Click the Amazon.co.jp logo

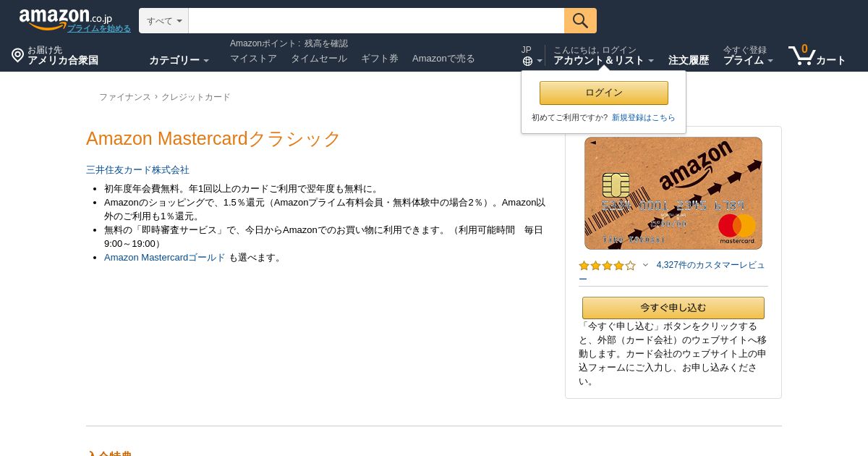point(65,19)
